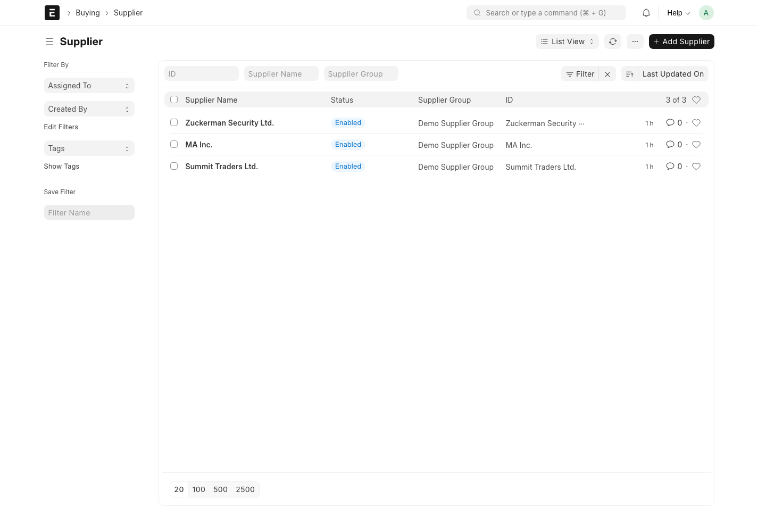The width and height of the screenshot is (766, 532).
Task: Open the three-dot more options menu
Action: (635, 41)
